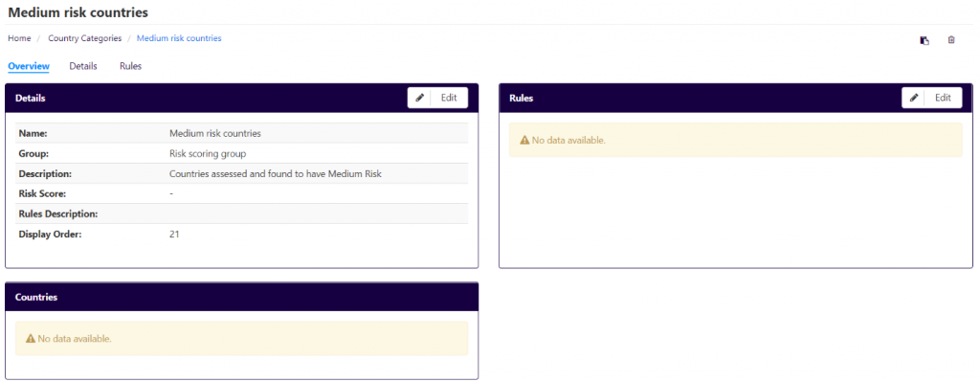Click Edit text in Rules panel
Viewport: 980px width, 381px height.
click(943, 98)
